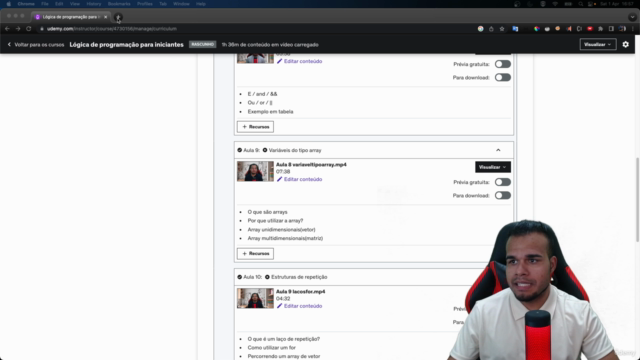The height and width of the screenshot is (360, 640).
Task: Close the Lógica de programação tab
Action: (x=106, y=17)
